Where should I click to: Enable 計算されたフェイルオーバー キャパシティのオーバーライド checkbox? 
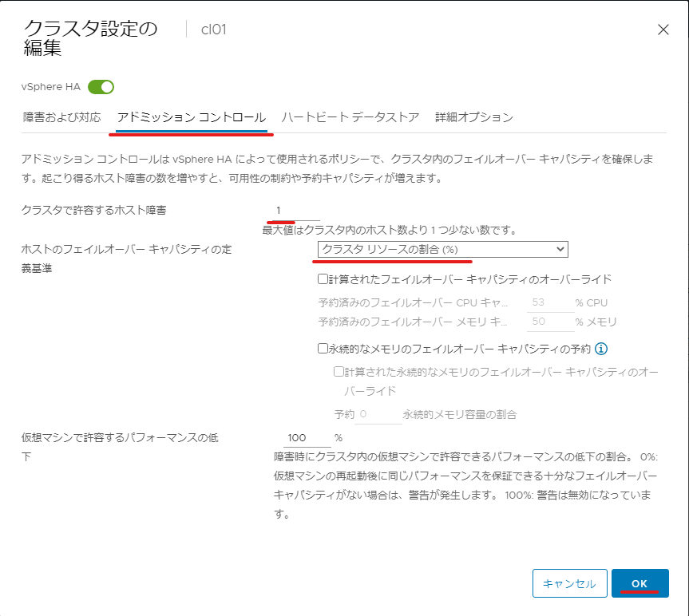pos(323,278)
